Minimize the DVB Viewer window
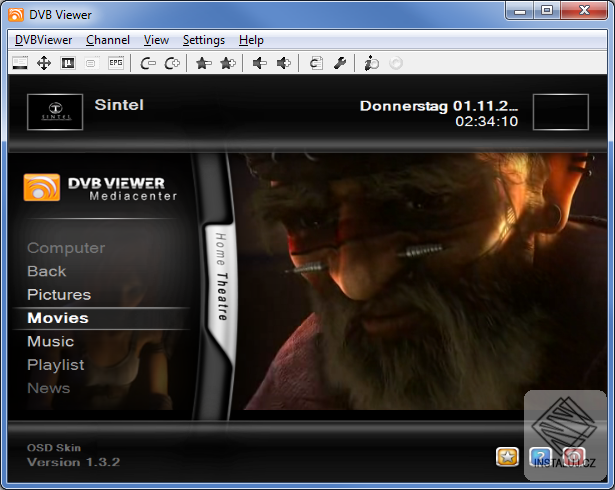 pyautogui.click(x=520, y=11)
